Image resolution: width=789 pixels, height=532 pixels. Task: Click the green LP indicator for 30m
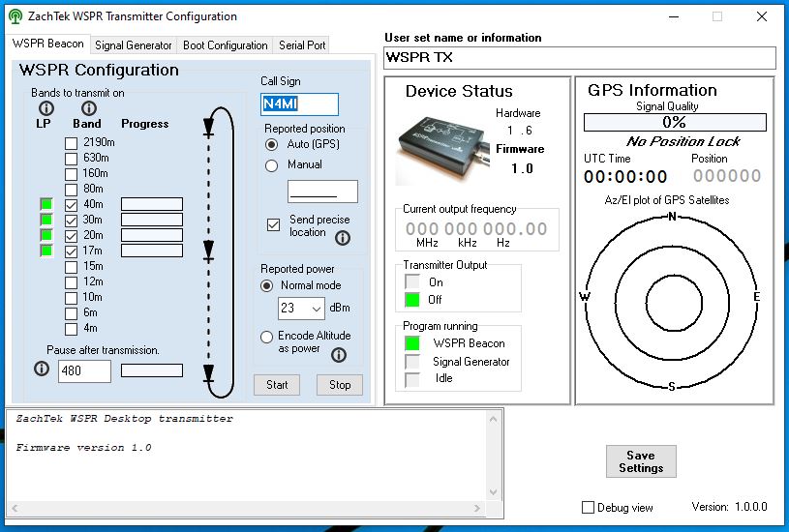[46, 220]
